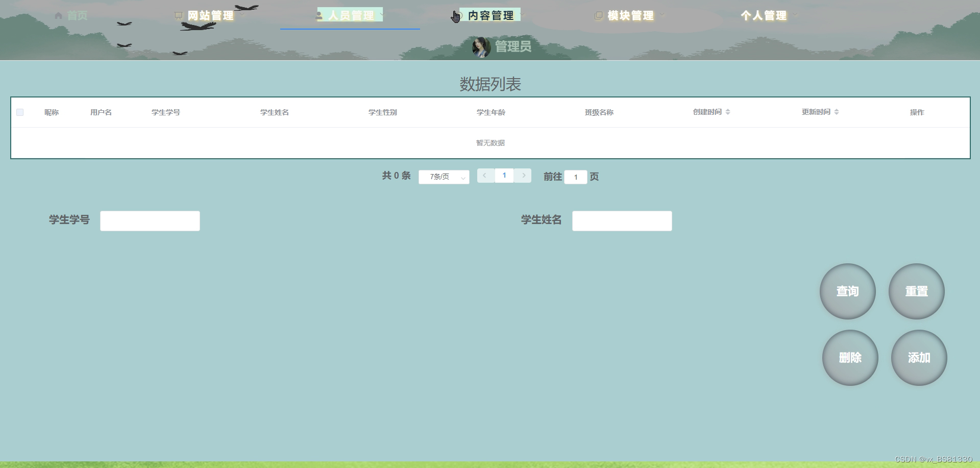This screenshot has width=980, height=468.
Task: Click the 共 0 条 total count text
Action: pyautogui.click(x=397, y=176)
